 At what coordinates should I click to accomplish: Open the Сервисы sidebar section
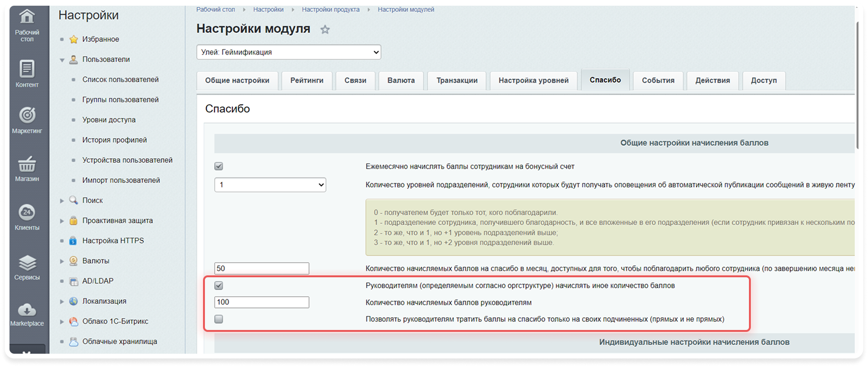(27, 267)
